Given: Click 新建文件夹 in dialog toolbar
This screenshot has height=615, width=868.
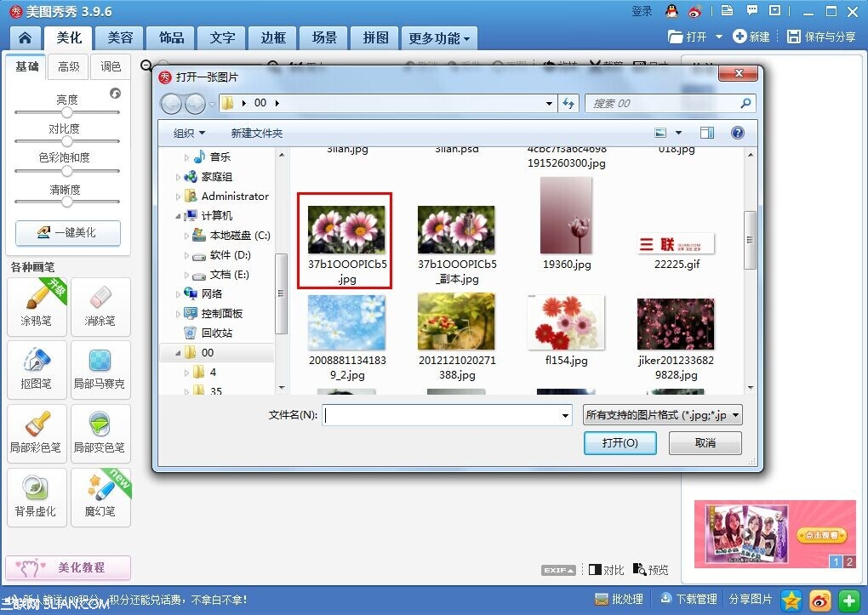Looking at the screenshot, I should pos(257,134).
